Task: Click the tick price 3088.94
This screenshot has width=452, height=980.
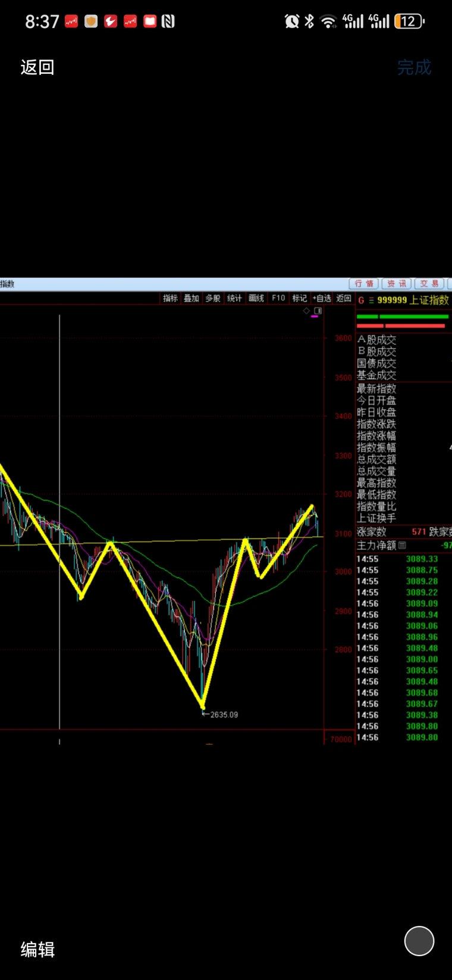Action: click(422, 615)
